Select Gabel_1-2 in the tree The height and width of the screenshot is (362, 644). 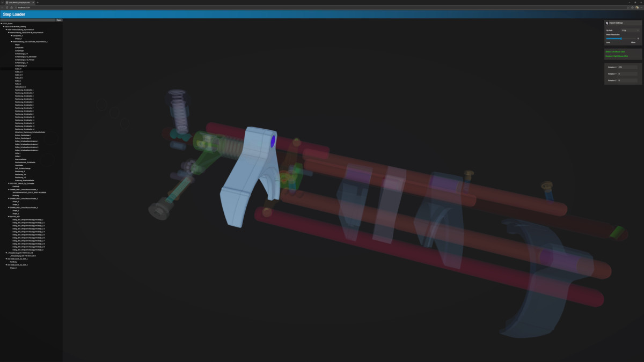[19, 72]
